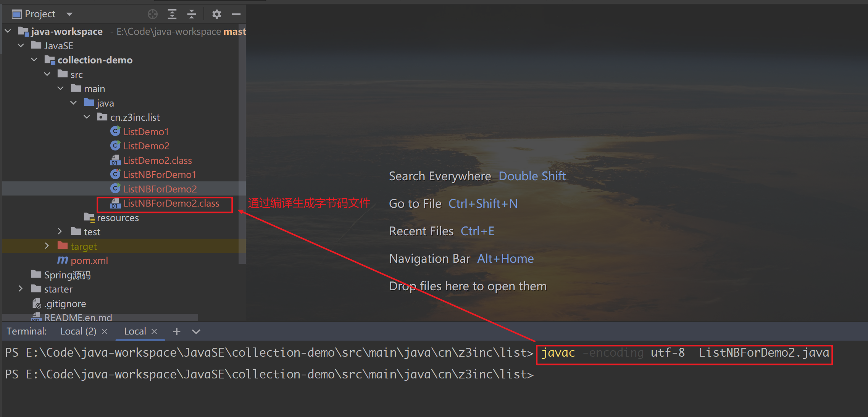Select the .gitignore file

point(65,304)
